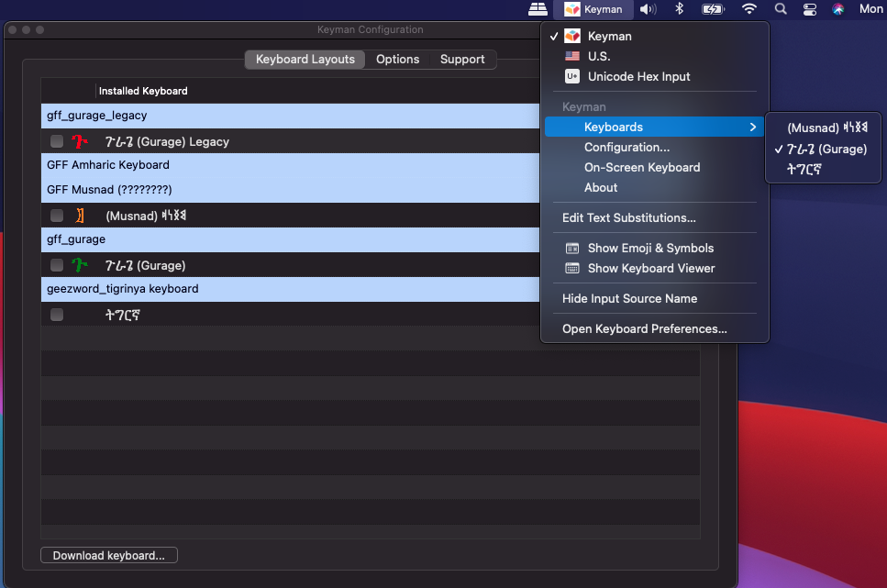Image resolution: width=887 pixels, height=588 pixels.
Task: Click the orange Musnad keyboard icon
Action: click(80, 215)
